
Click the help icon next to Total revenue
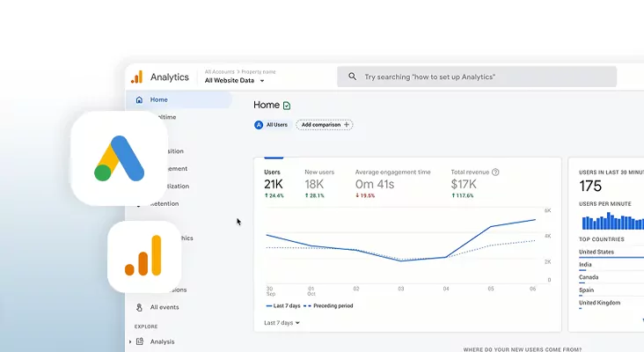(496, 172)
